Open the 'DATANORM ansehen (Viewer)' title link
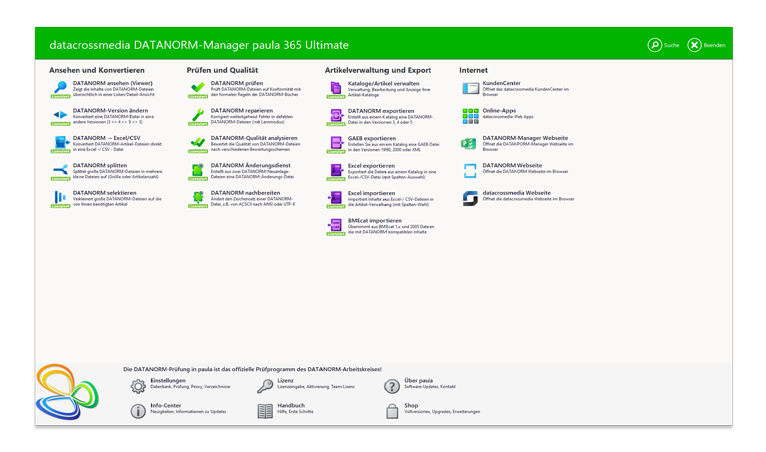 113,83
